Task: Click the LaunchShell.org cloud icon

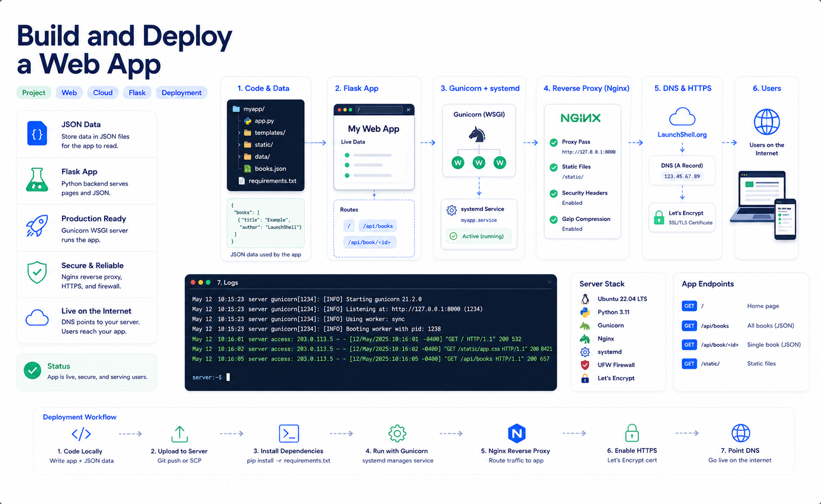Action: pyautogui.click(x=682, y=116)
